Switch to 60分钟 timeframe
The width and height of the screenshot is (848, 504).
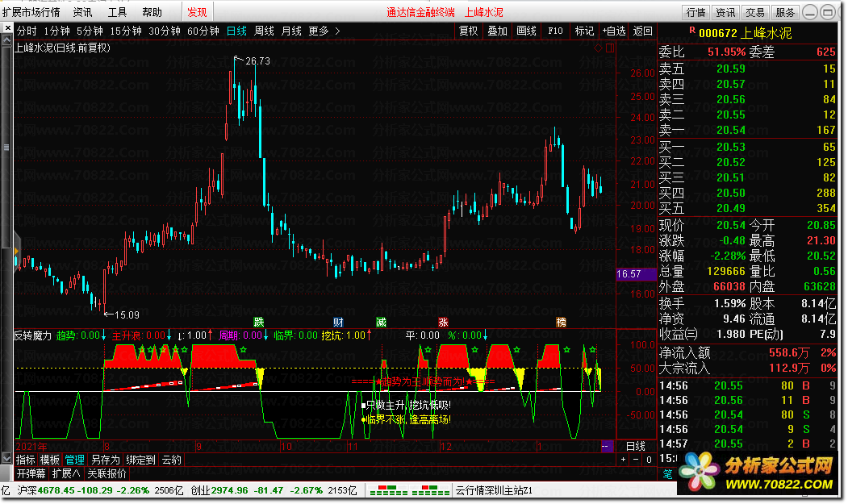pyautogui.click(x=203, y=31)
